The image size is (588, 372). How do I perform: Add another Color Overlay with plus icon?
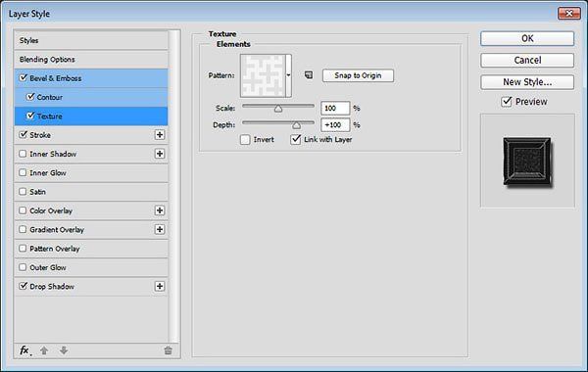[160, 210]
